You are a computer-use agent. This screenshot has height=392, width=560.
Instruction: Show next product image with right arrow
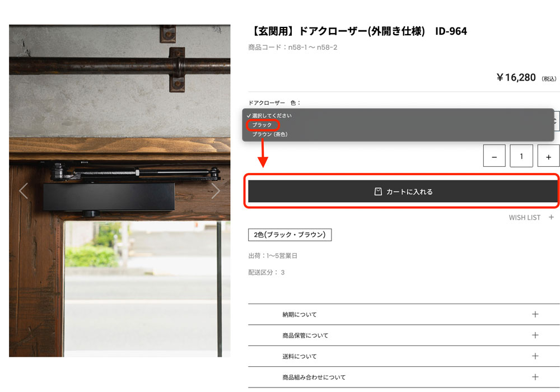point(216,190)
